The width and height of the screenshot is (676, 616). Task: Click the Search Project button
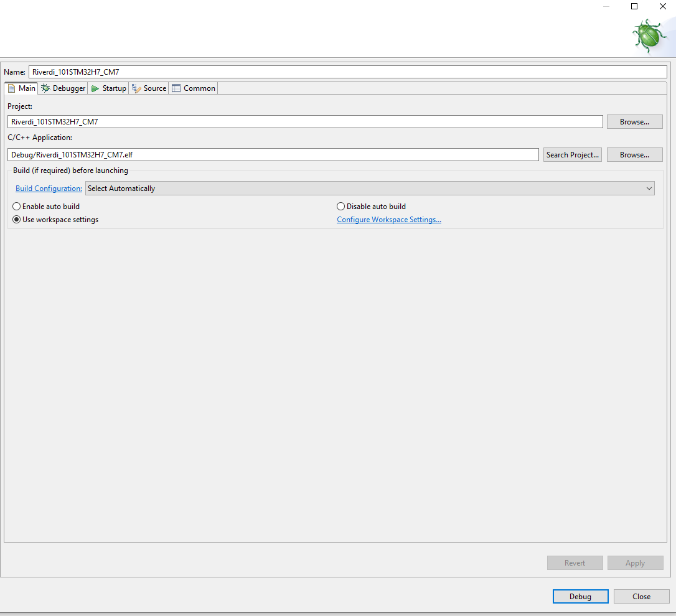tap(573, 155)
